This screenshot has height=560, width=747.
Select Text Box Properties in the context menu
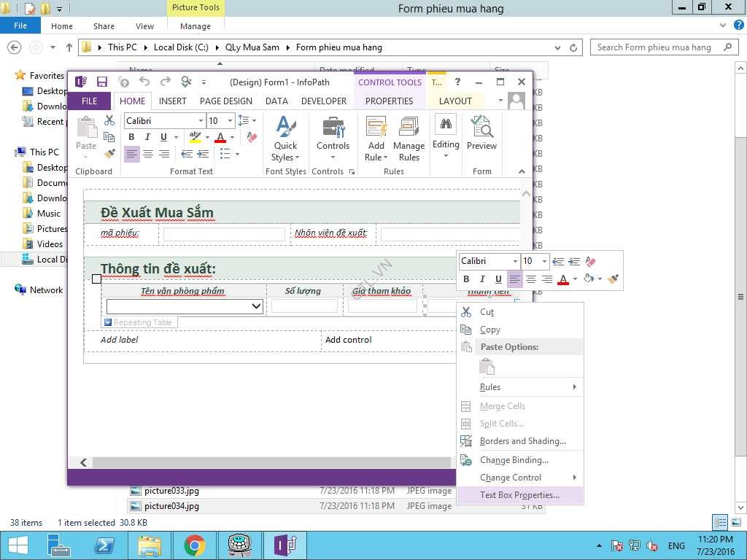pyautogui.click(x=519, y=495)
